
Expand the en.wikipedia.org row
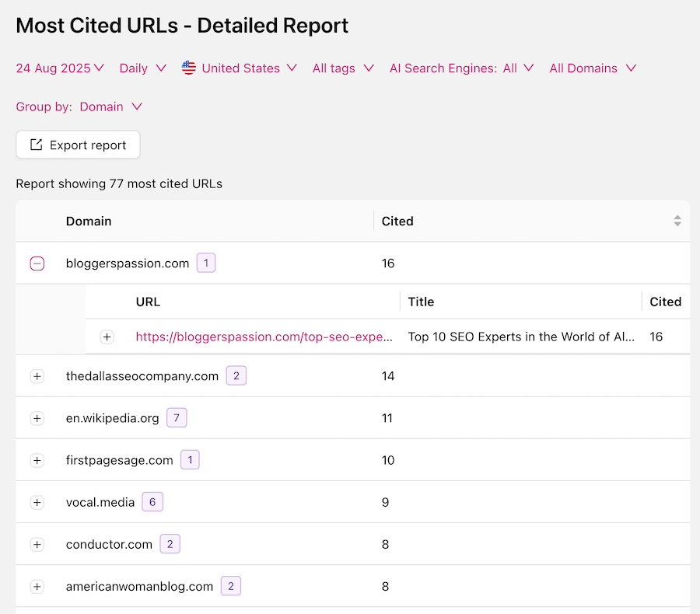point(37,418)
